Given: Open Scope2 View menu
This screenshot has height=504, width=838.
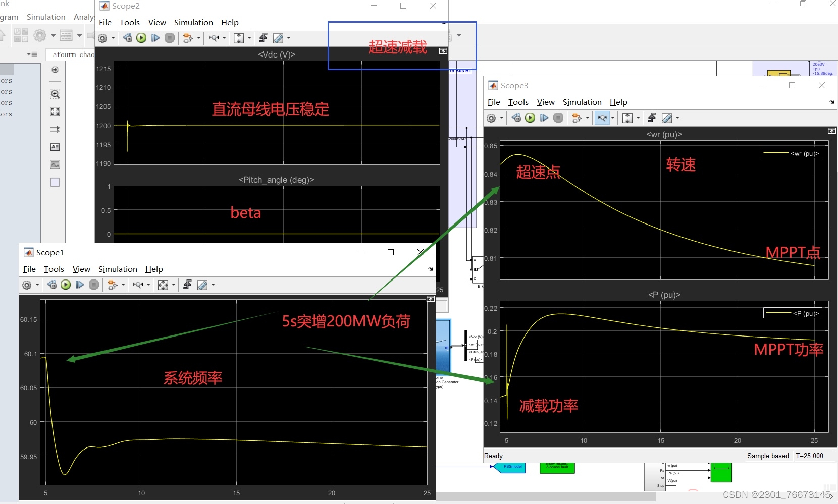Looking at the screenshot, I should tap(157, 23).
